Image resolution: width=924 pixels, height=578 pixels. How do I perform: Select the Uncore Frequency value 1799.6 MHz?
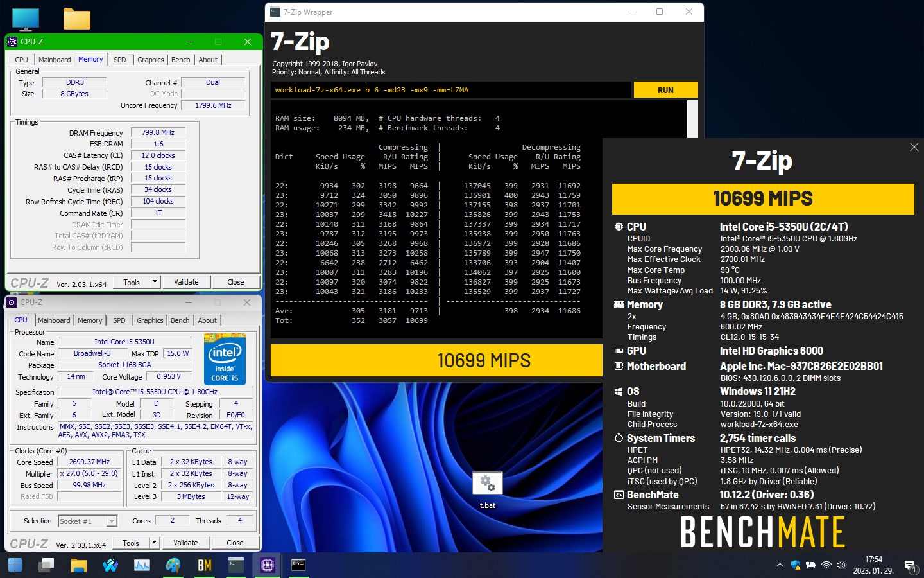coord(213,105)
